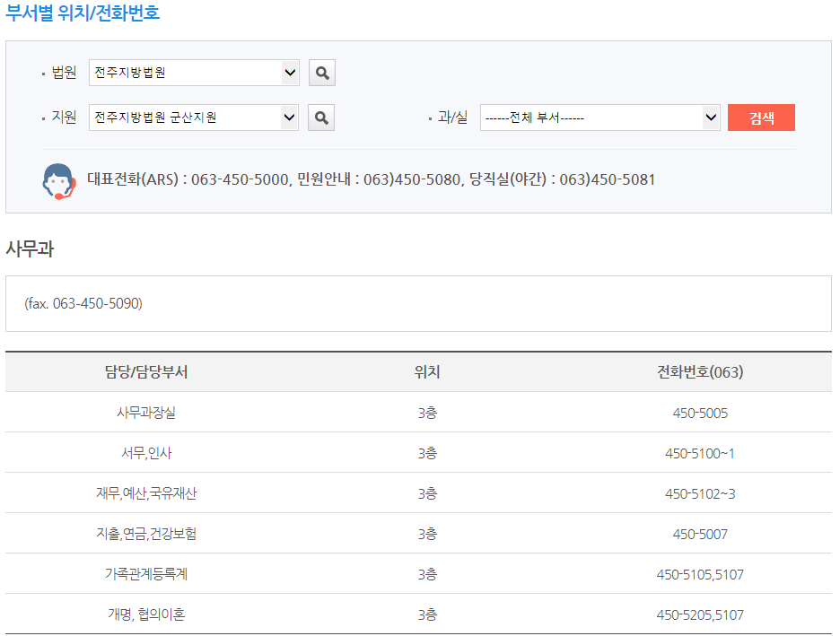Image resolution: width=840 pixels, height=636 pixels.
Task: Click the 담당/담당부서 column header
Action: click(x=146, y=372)
